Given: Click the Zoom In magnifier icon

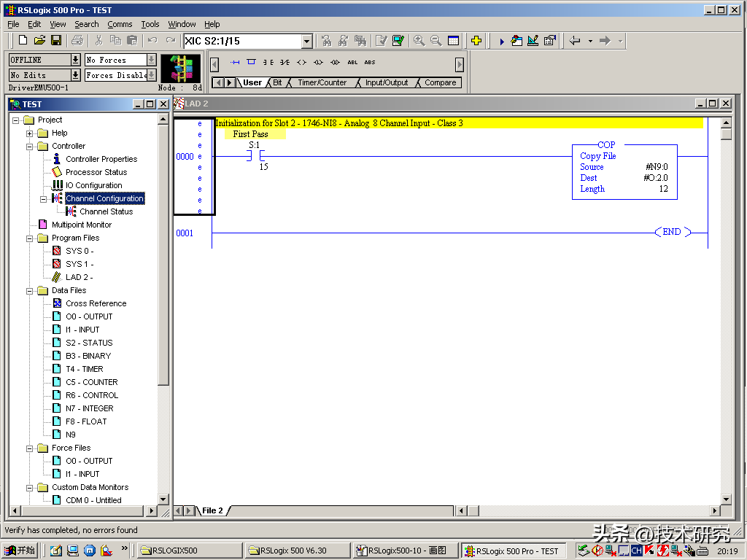Looking at the screenshot, I should pos(419,41).
